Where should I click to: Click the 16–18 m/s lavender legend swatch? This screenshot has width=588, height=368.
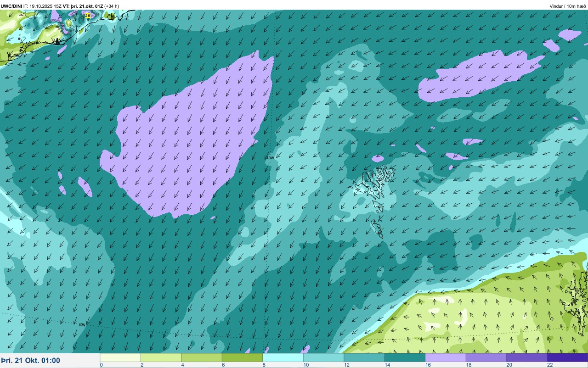[x=446, y=357]
